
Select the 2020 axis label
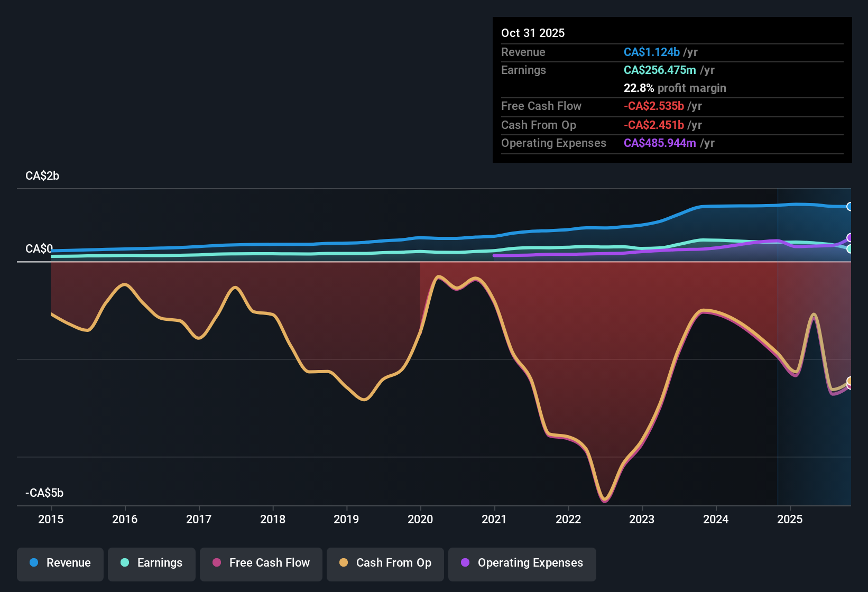420,520
